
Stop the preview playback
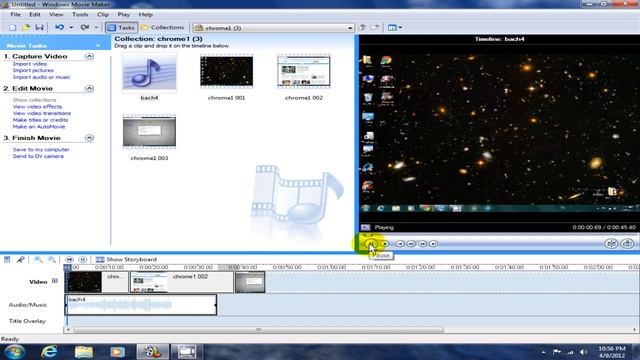tap(385, 244)
